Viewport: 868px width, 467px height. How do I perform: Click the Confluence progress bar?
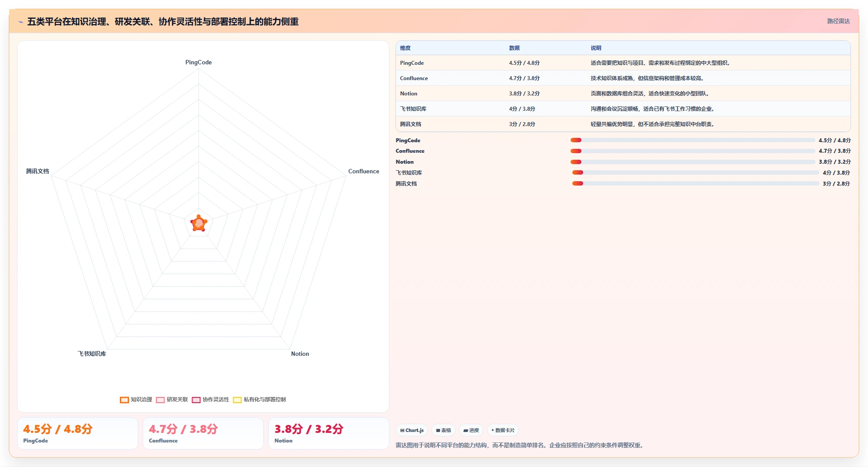click(693, 151)
